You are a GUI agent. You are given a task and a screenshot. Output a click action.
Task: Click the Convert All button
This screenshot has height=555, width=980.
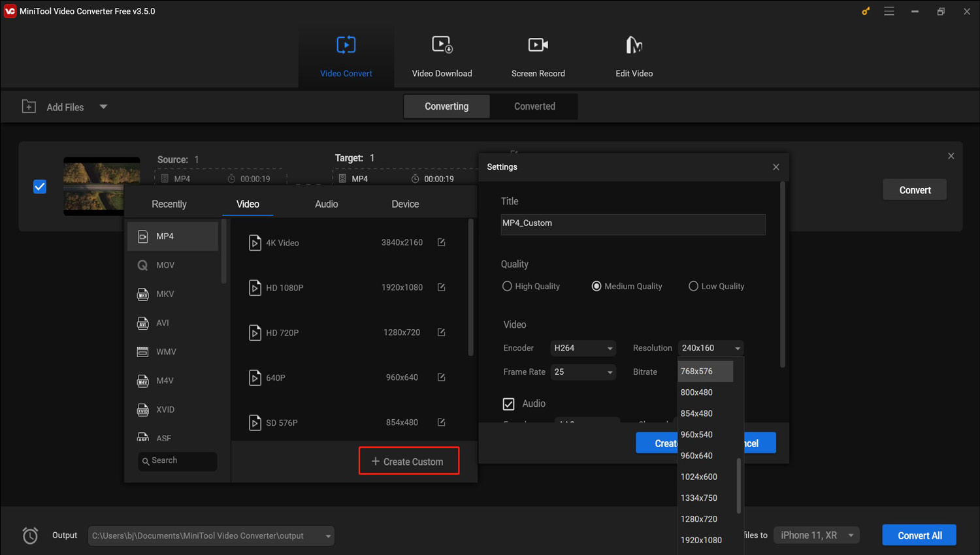[919, 535]
